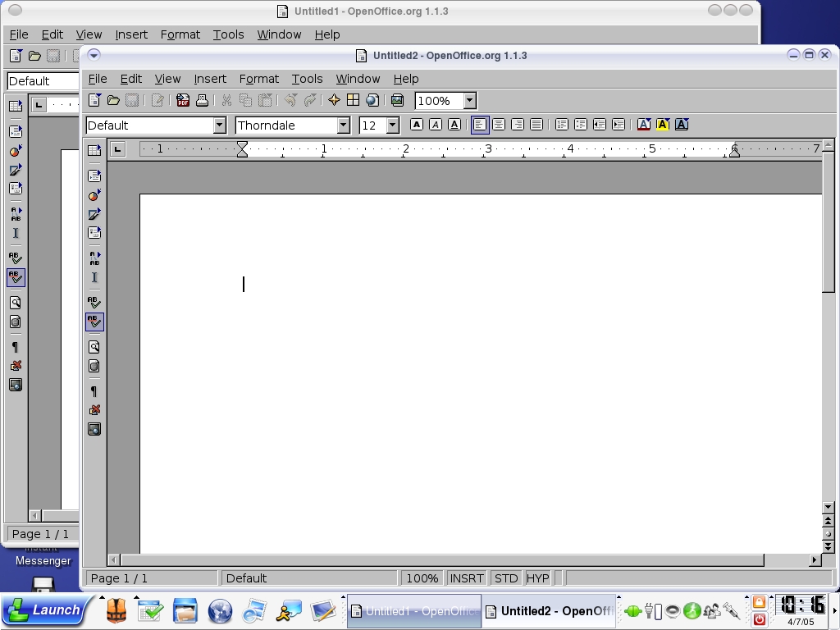Click the Launch button on taskbar
The image size is (840, 630).
coord(45,610)
